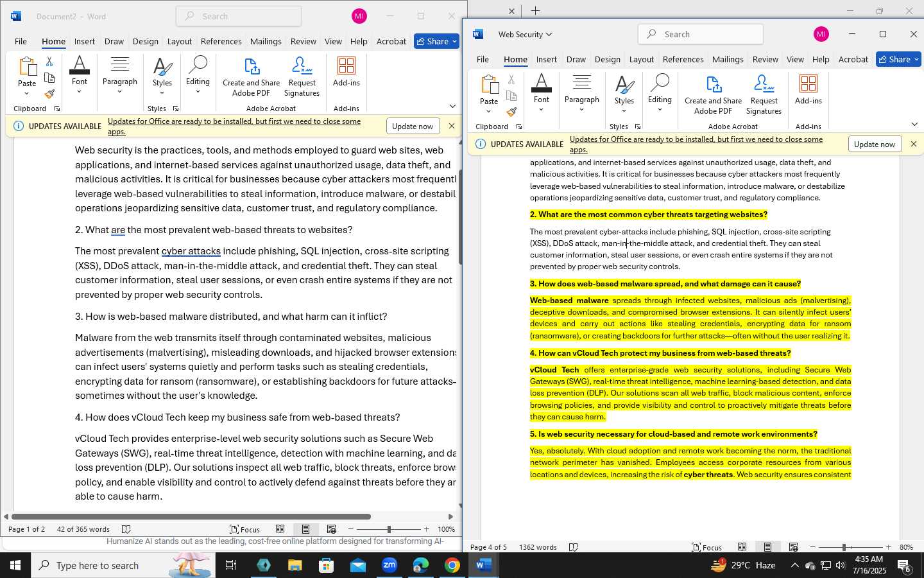Switch to Read Mode in Document2 window
This screenshot has width=924, height=578.
(x=280, y=529)
